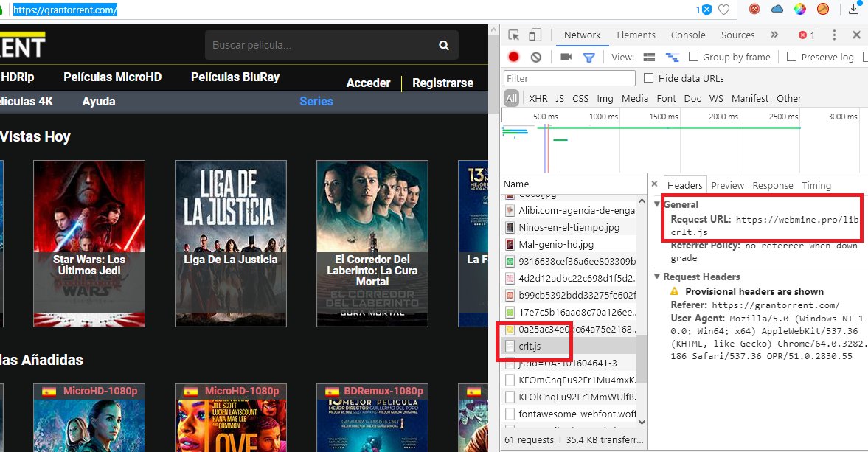Click the Registrarse link
This screenshot has width=868, height=452.
click(x=443, y=83)
